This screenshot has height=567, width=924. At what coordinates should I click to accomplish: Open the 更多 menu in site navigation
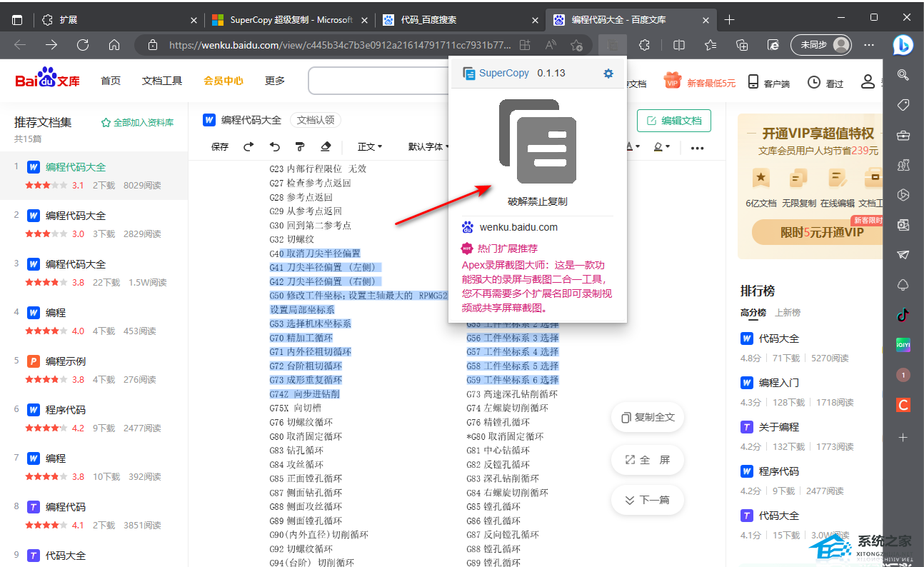click(x=275, y=81)
